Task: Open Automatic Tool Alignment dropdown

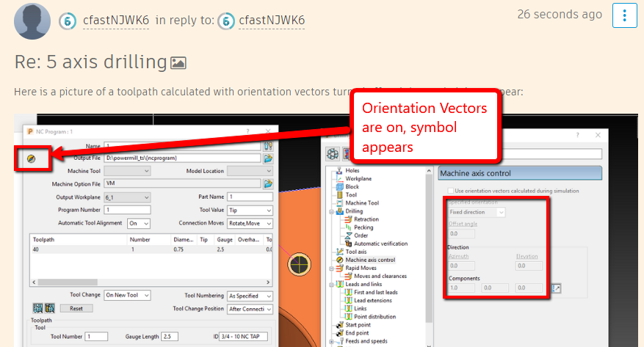Action: [139, 224]
